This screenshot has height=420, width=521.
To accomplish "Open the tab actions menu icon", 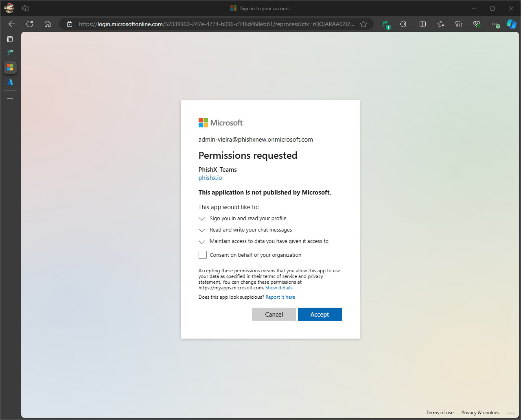I will [x=10, y=39].
